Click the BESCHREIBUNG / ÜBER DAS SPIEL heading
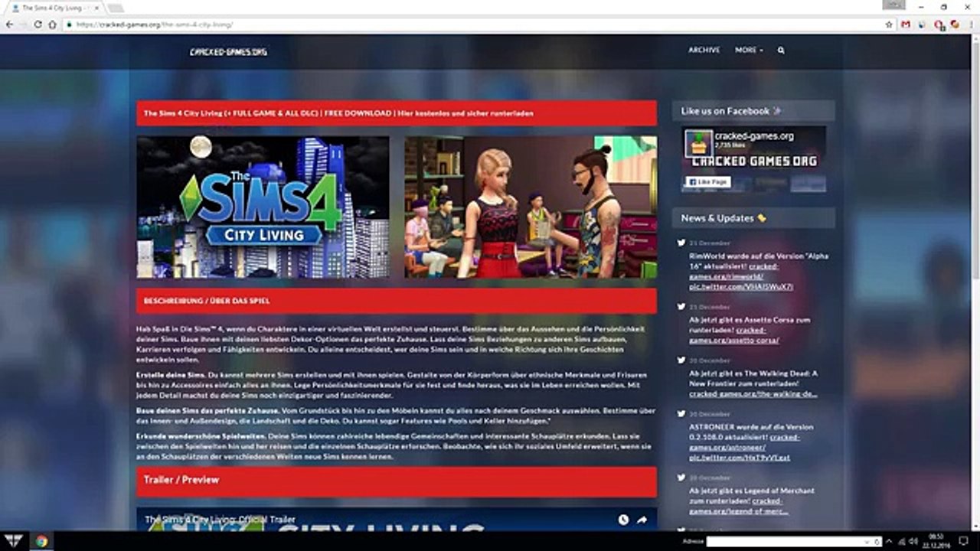Viewport: 980px width, 551px height. pos(207,301)
